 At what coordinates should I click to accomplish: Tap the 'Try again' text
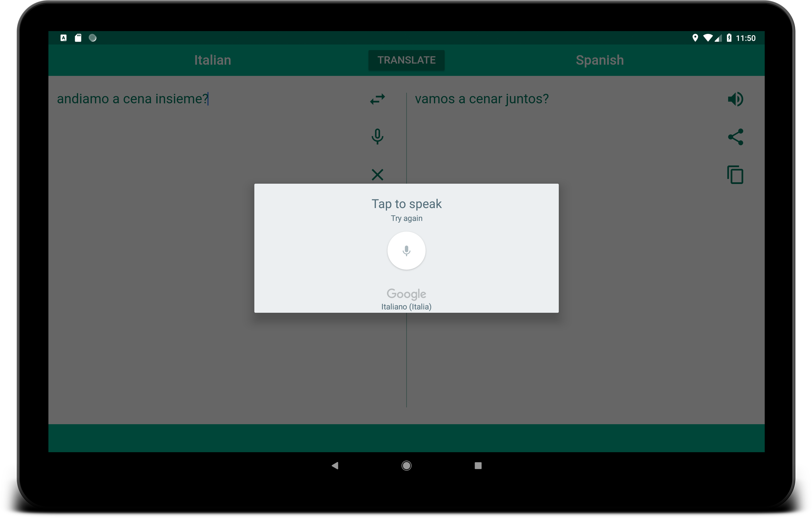(406, 218)
